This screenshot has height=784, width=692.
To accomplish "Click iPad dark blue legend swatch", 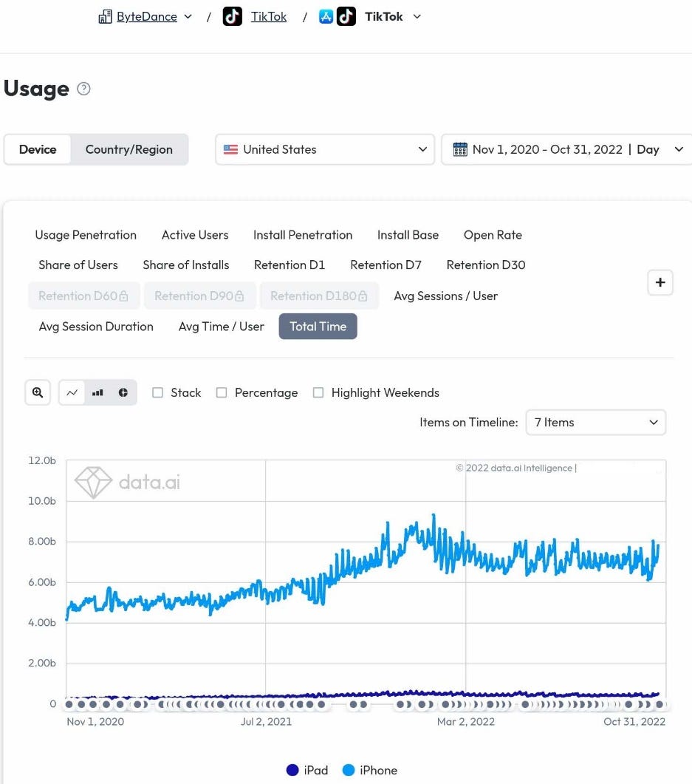I will pyautogui.click(x=292, y=770).
